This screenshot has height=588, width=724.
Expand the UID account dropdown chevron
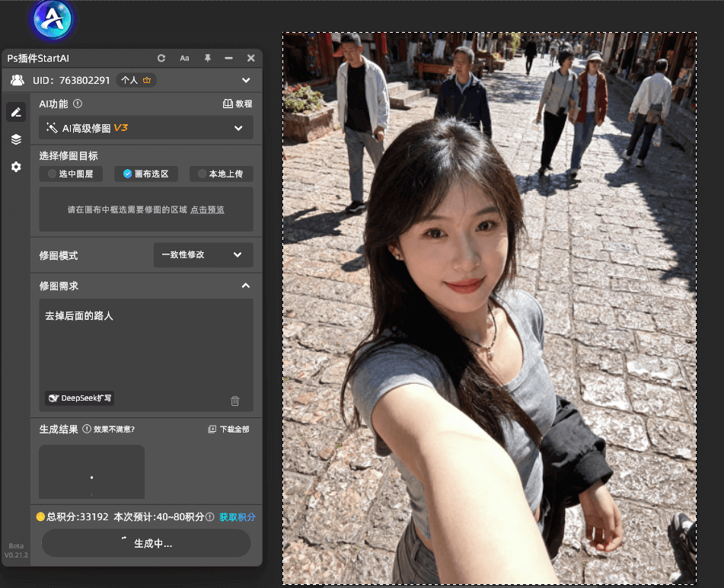click(246, 80)
